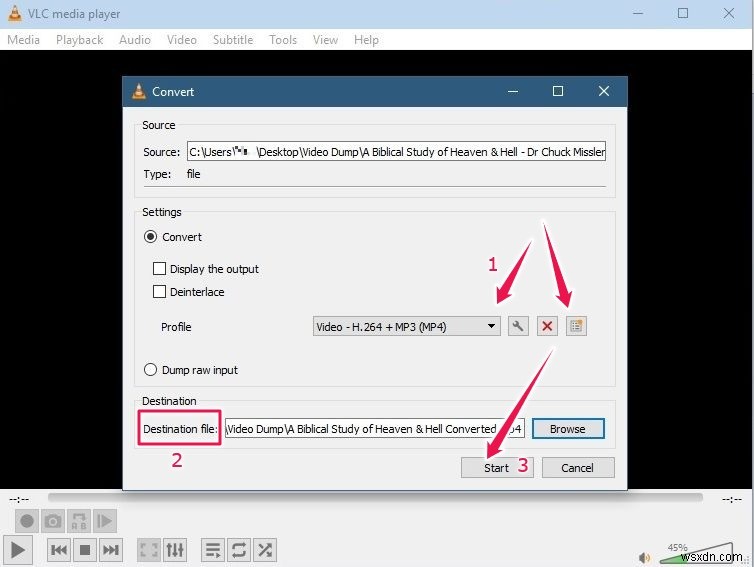Viewport: 754px width, 567px height.
Task: Mute audio via the speaker icon
Action: tap(644, 557)
